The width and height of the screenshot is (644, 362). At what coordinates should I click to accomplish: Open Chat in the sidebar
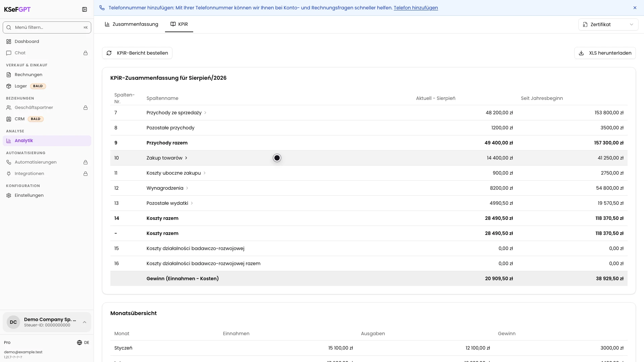tap(47, 53)
